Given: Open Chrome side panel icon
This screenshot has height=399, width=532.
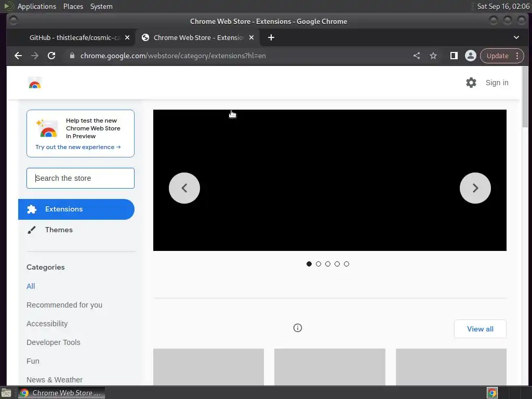Looking at the screenshot, I should (454, 56).
